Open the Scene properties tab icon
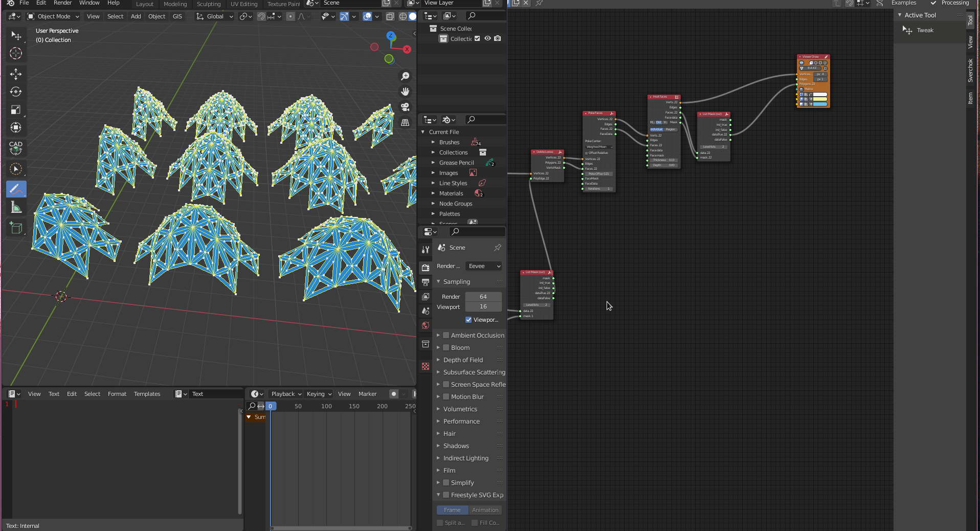The width and height of the screenshot is (980, 531). click(426, 311)
